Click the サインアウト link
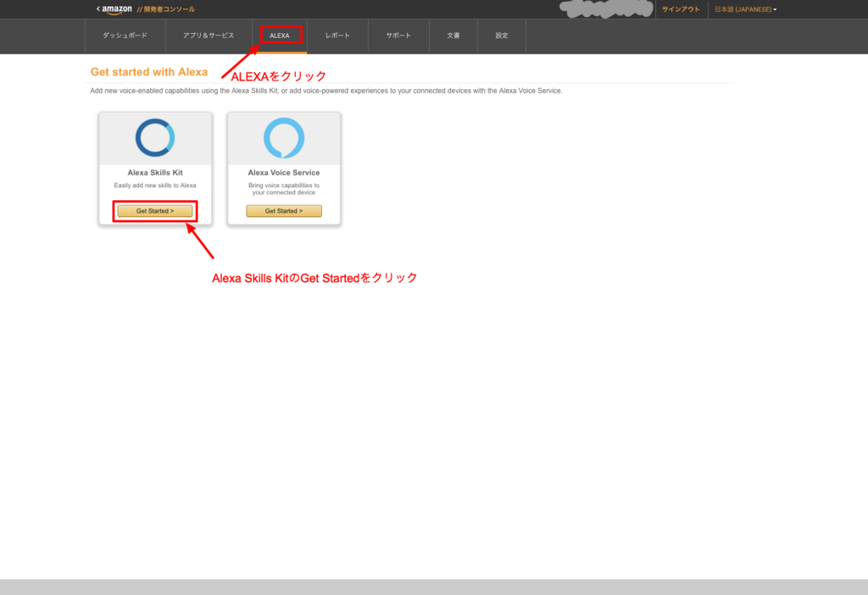This screenshot has height=595, width=868. (681, 9)
